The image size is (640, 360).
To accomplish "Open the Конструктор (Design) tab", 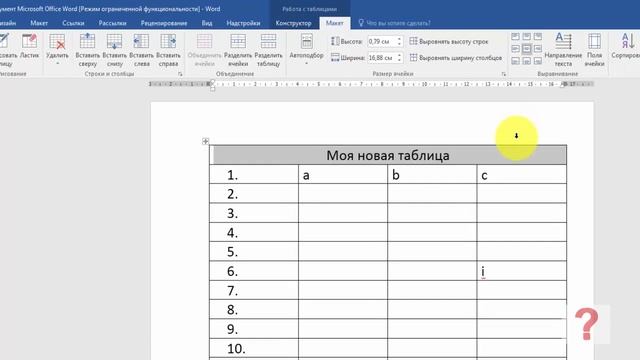I will click(x=293, y=23).
